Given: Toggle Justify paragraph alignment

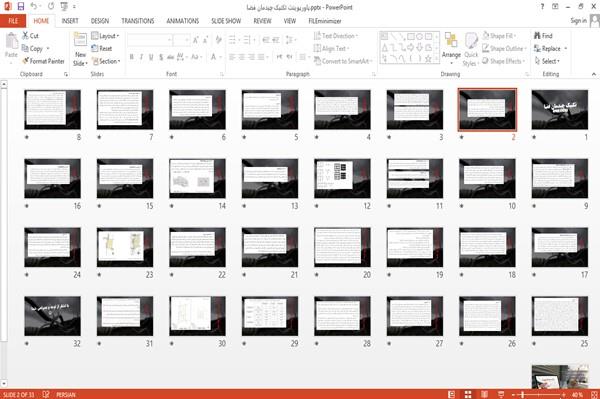Looking at the screenshot, I should [x=261, y=57].
